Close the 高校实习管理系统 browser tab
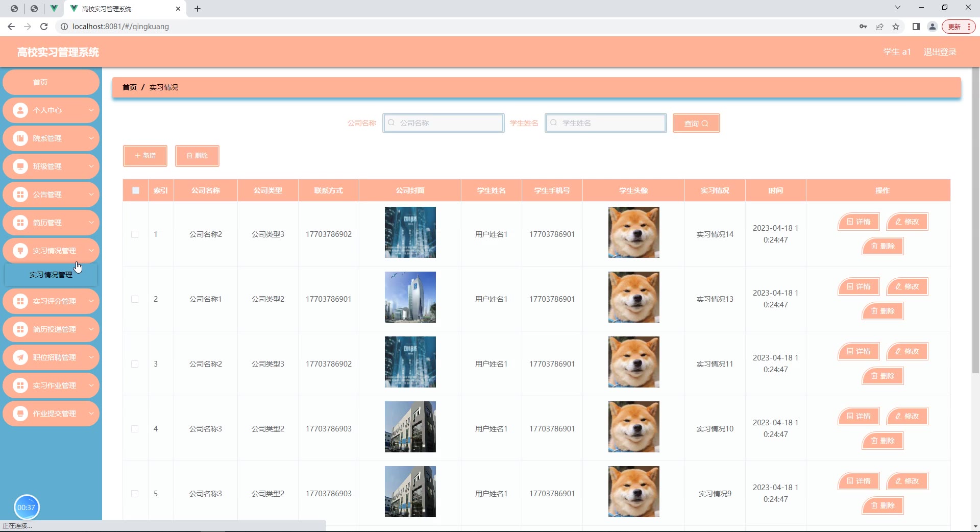980x532 pixels. click(178, 9)
